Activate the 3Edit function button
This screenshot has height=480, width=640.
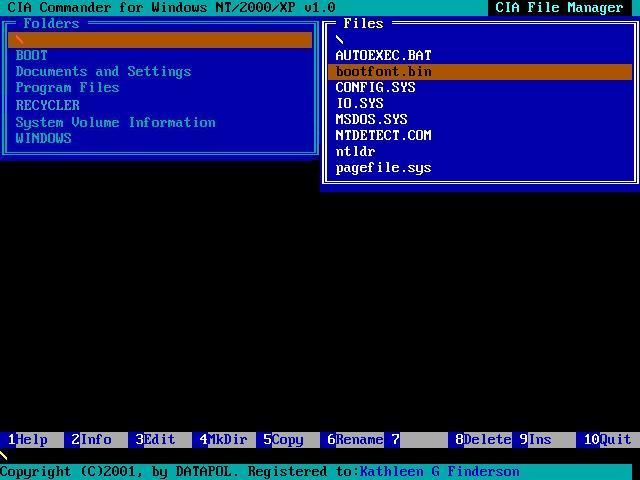[x=160, y=440]
